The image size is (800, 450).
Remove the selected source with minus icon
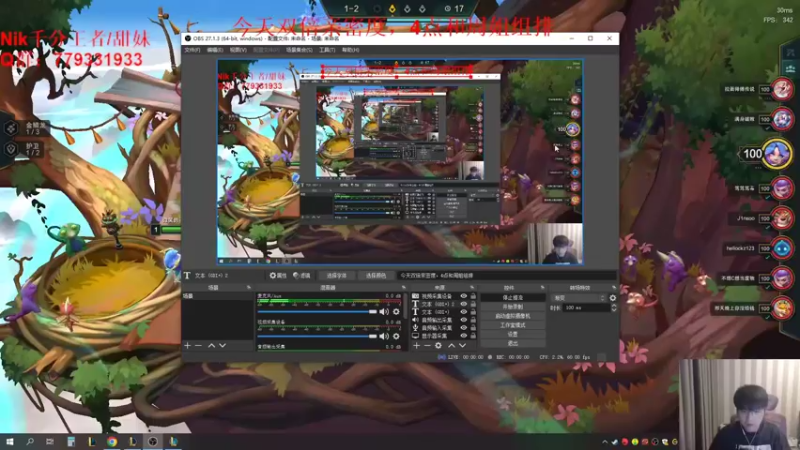(427, 345)
